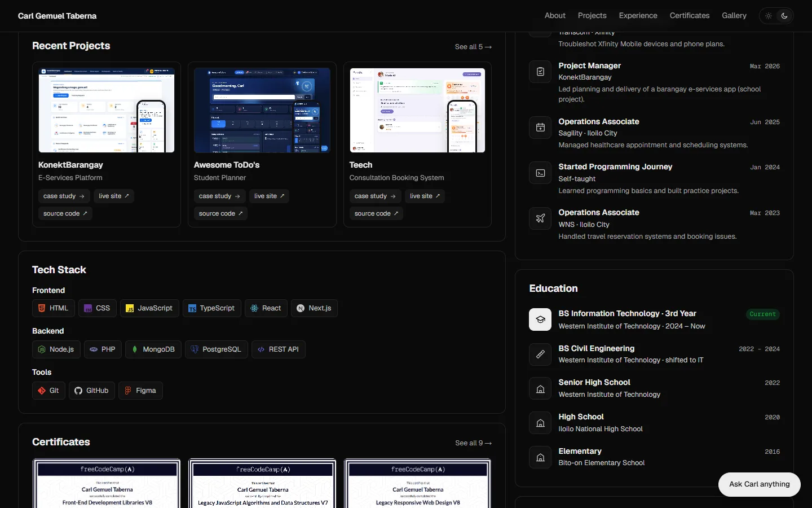Open Teech live site link
Screen dimensions: 812x508
click(x=425, y=196)
